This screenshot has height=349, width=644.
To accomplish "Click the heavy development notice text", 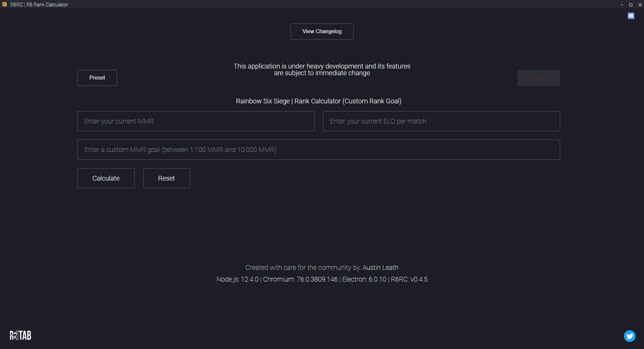I will point(322,69).
